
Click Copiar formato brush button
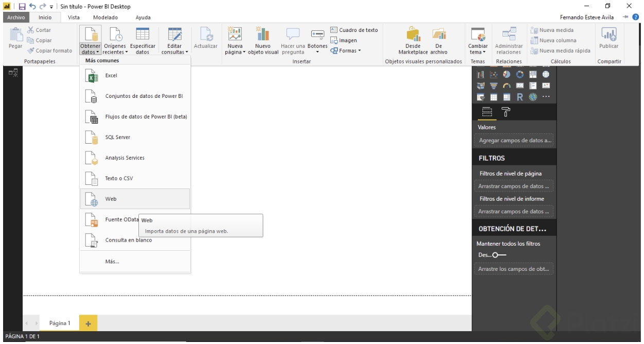pyautogui.click(x=50, y=50)
